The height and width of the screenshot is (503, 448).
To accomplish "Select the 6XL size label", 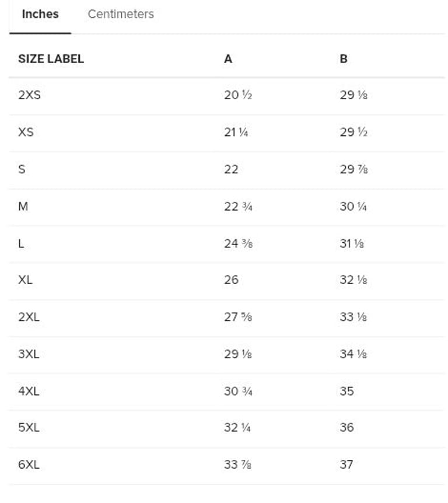I will click(29, 465).
